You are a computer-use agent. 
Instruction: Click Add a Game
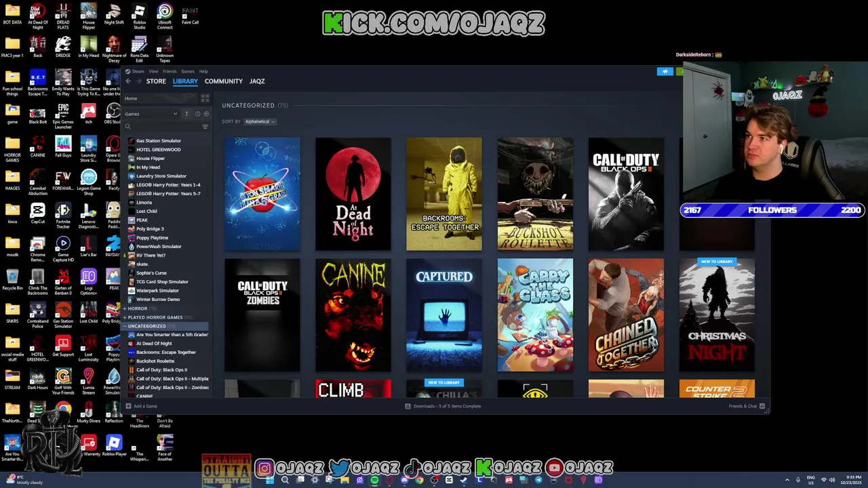[142, 406]
